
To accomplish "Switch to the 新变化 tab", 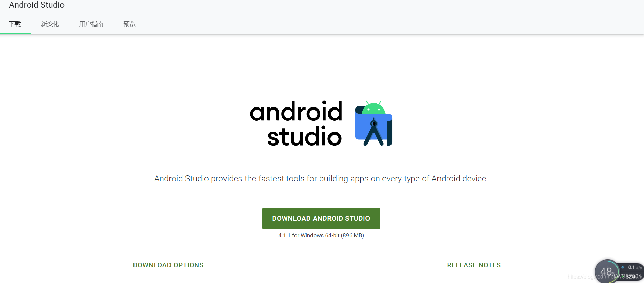I will click(50, 24).
